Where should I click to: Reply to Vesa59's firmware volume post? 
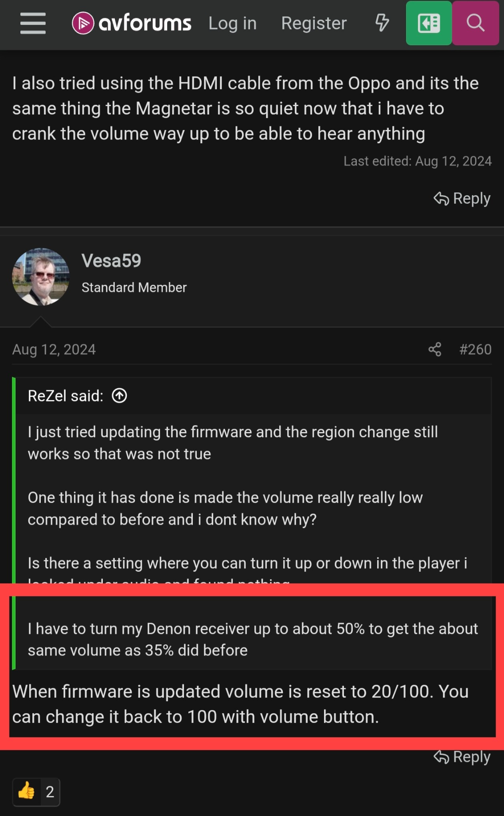point(462,757)
